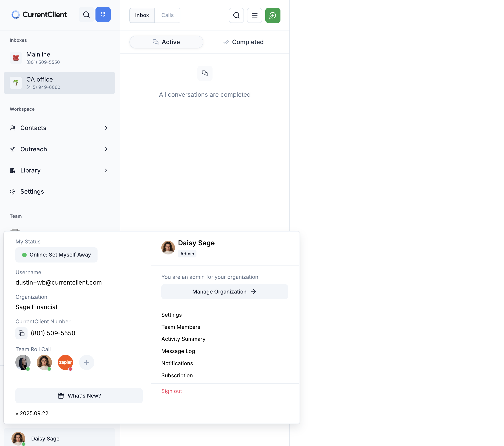Click the Sign out link
This screenshot has height=446, width=504.
[171, 391]
